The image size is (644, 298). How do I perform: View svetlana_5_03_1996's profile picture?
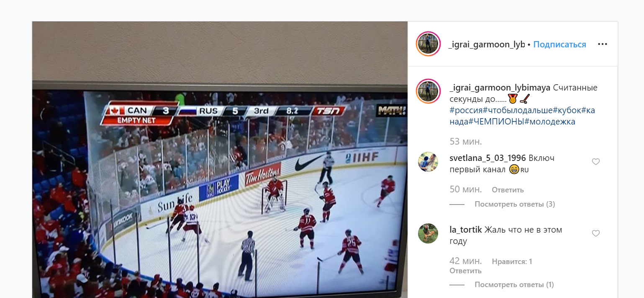coord(428,162)
